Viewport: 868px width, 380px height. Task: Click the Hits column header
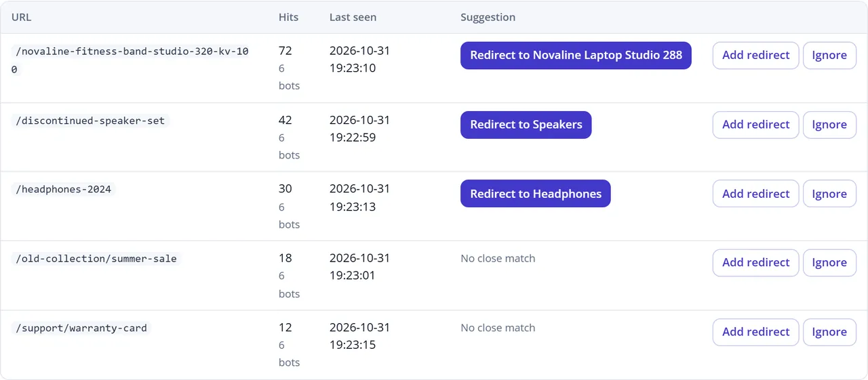click(288, 18)
